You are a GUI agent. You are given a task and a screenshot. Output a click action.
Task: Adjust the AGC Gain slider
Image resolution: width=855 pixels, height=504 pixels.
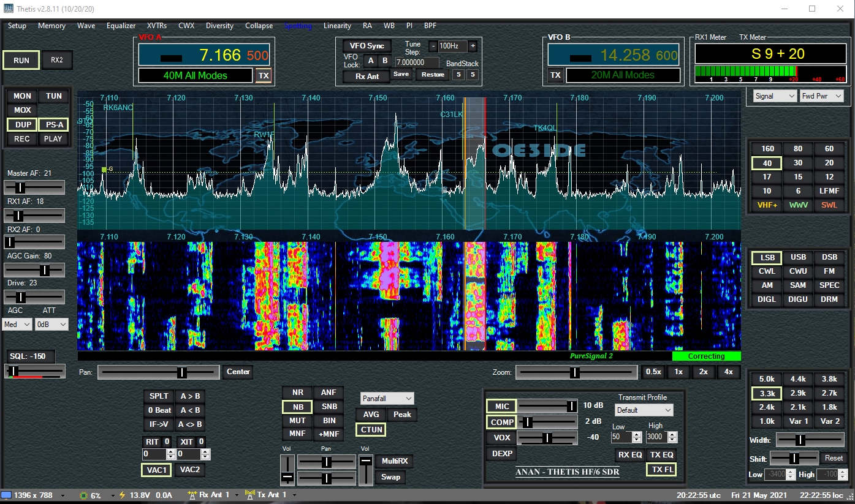point(34,270)
